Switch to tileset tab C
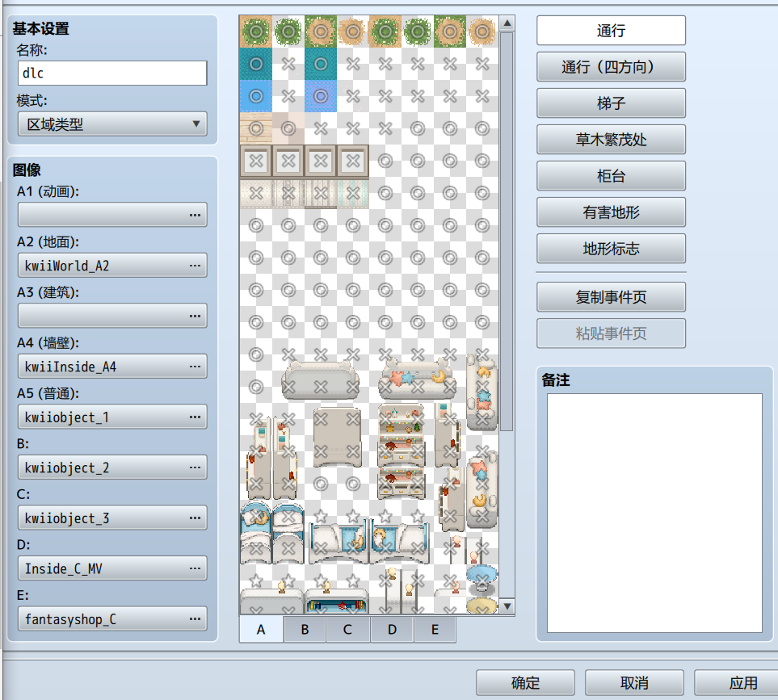 click(348, 630)
